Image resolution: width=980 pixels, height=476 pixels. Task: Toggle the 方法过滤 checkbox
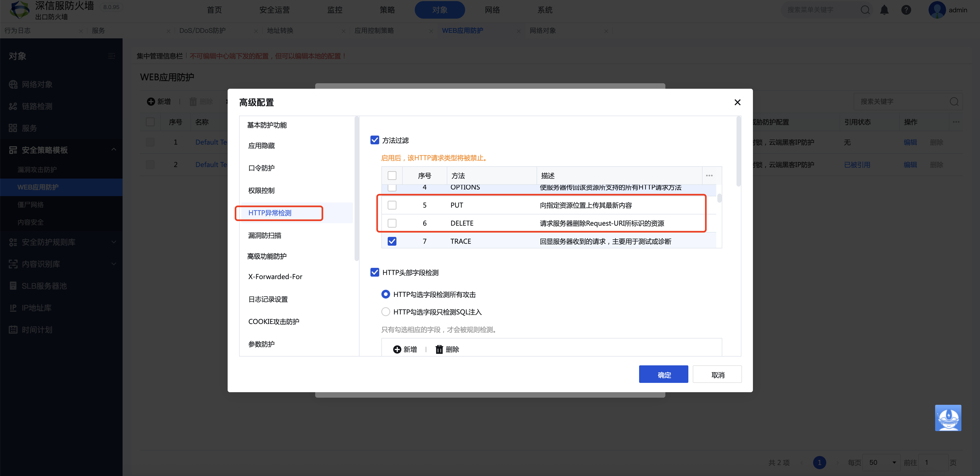pyautogui.click(x=375, y=140)
